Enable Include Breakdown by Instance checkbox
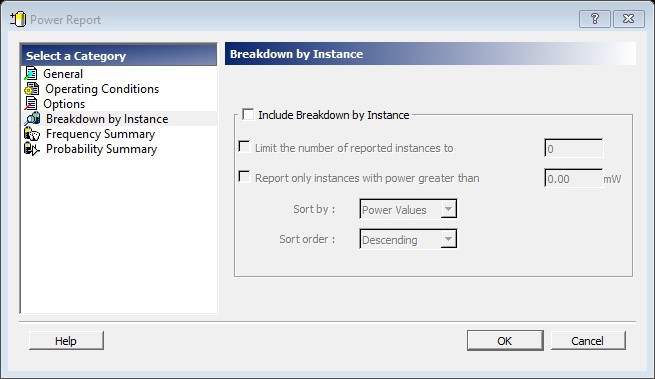The image size is (655, 379). coord(248,114)
